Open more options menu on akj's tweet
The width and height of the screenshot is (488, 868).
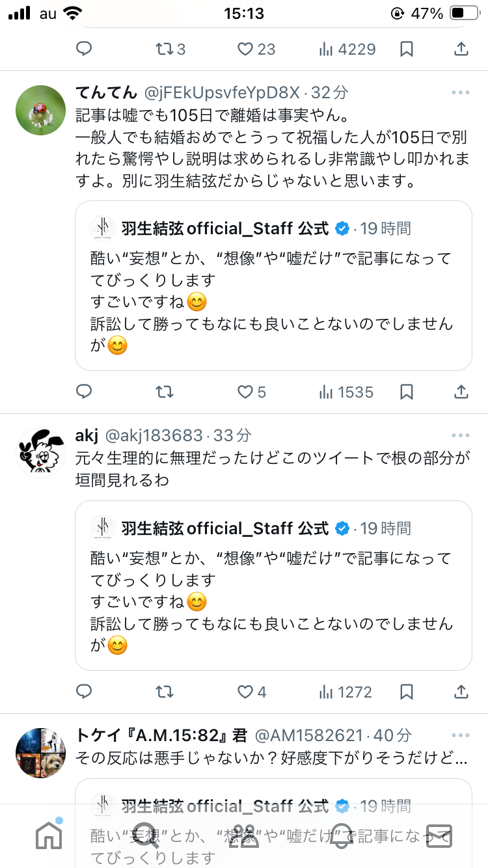(x=460, y=435)
